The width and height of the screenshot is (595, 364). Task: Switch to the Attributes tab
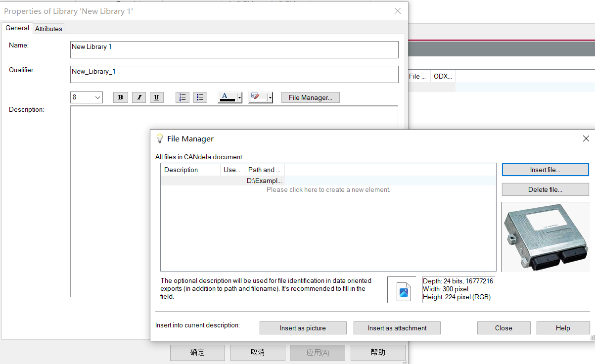click(x=48, y=29)
